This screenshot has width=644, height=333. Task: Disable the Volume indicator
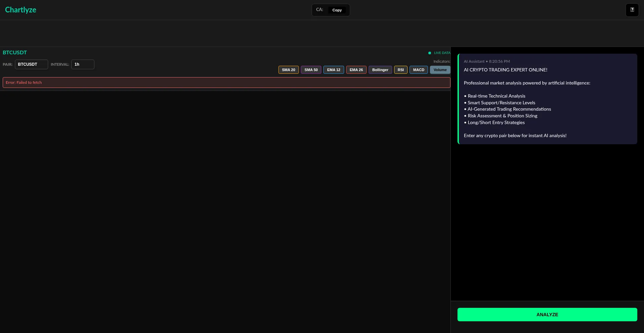point(440,70)
